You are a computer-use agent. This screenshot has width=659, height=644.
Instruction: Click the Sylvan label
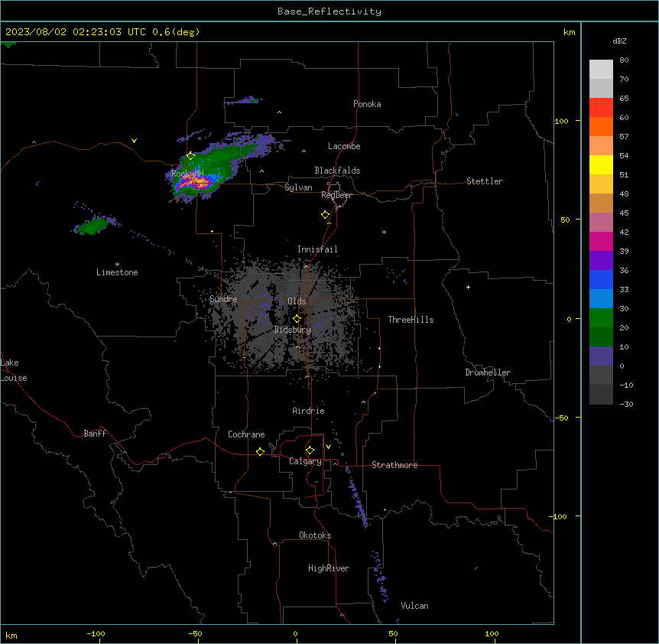coord(298,187)
